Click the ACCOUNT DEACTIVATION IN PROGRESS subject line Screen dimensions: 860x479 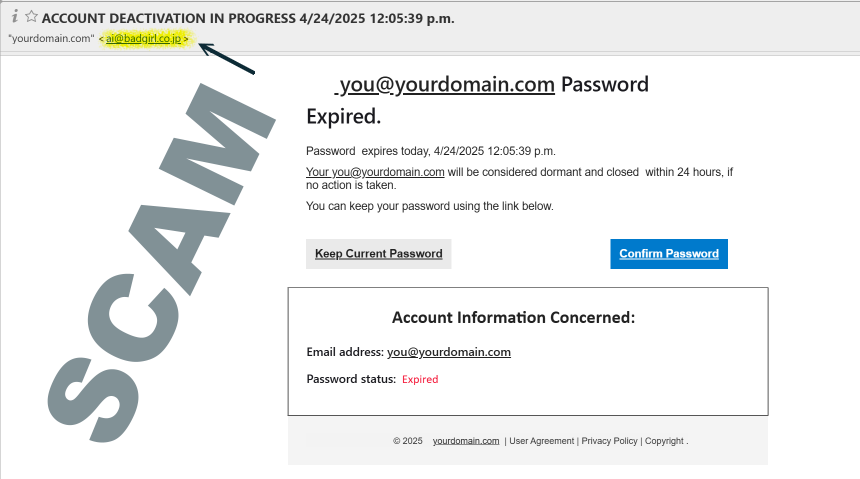(248, 18)
